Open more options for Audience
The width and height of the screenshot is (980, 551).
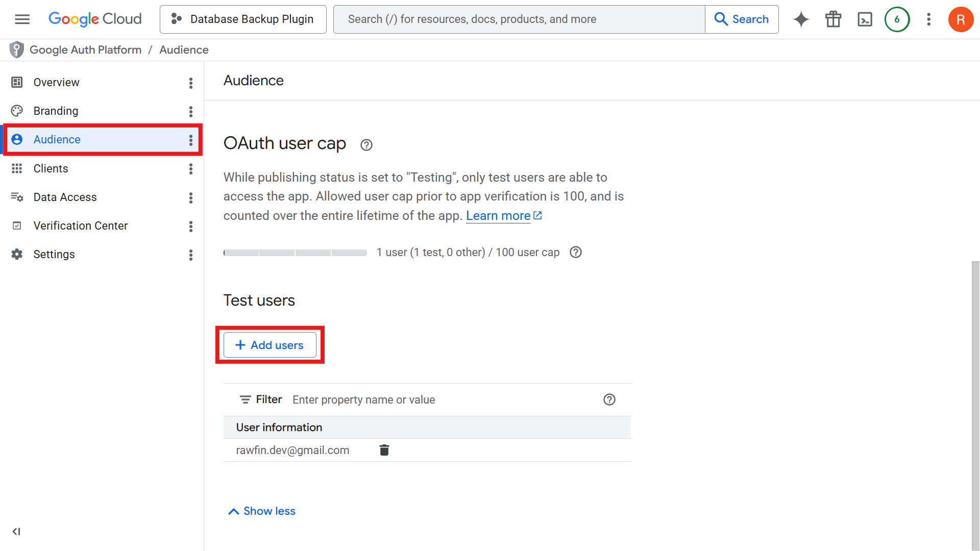191,140
